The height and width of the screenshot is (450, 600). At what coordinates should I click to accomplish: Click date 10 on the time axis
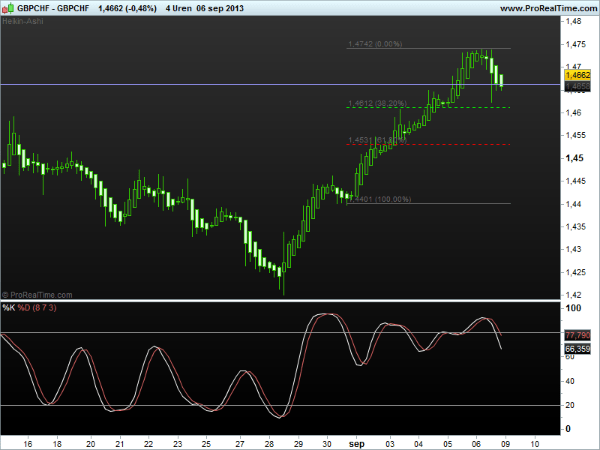point(535,444)
